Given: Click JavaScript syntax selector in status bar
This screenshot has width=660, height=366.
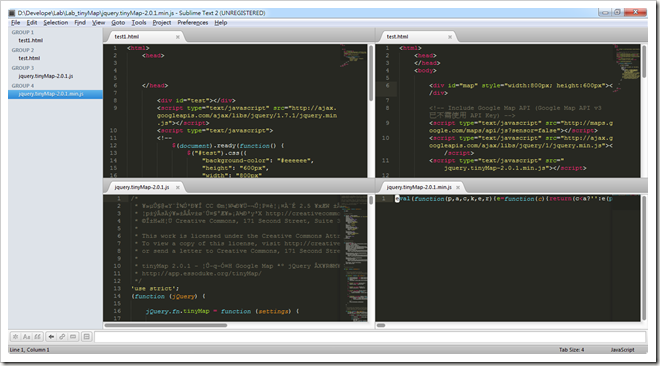Looking at the screenshot, I should (x=623, y=350).
